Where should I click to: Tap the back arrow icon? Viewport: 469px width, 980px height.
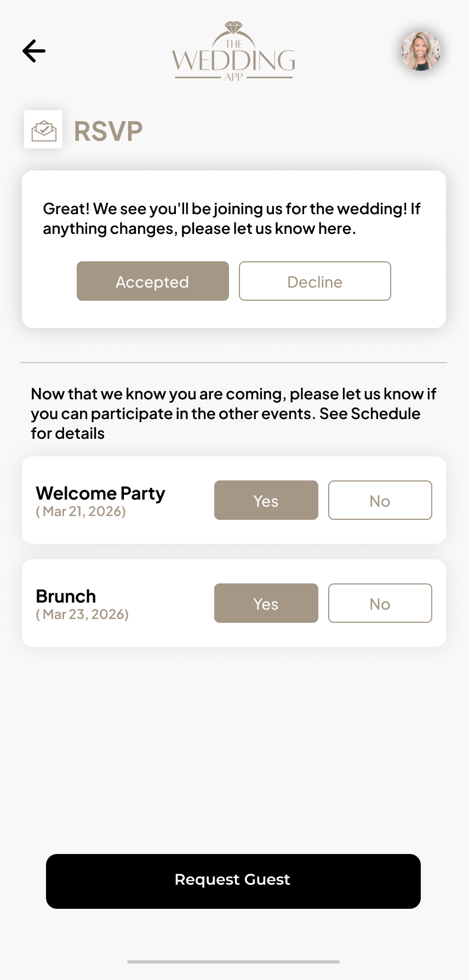point(34,51)
